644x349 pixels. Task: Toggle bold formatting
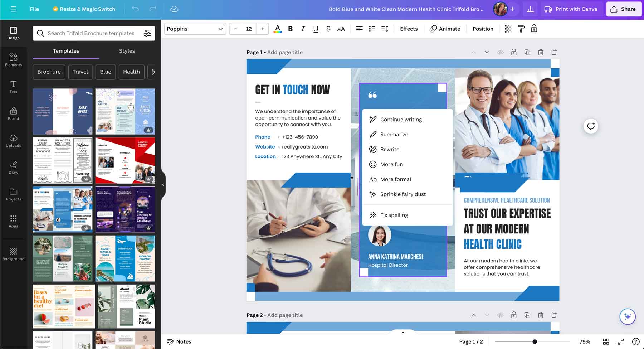[290, 29]
